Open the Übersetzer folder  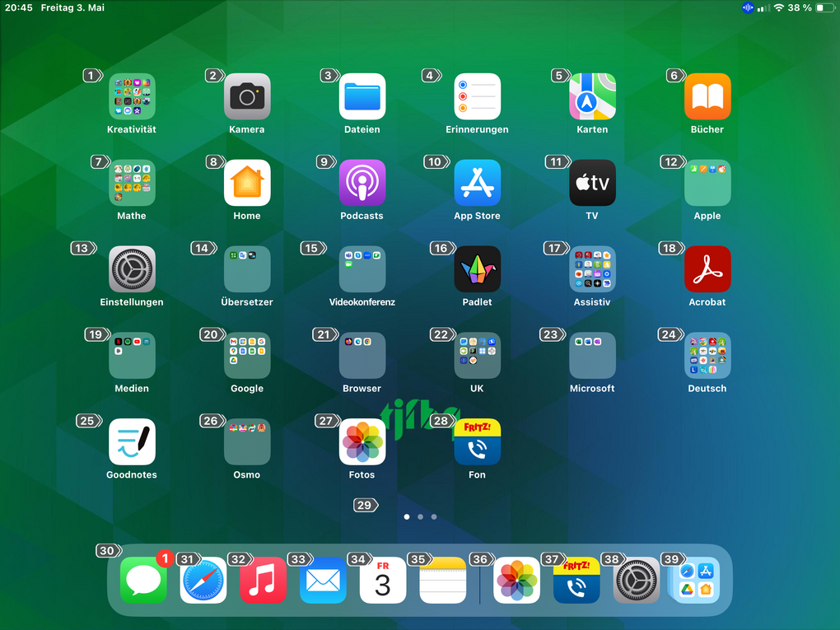(x=247, y=269)
